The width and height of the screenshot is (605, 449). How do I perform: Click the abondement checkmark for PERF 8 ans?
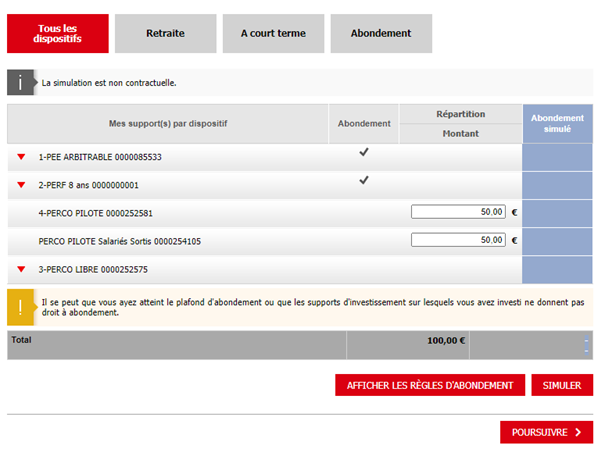pos(364,181)
